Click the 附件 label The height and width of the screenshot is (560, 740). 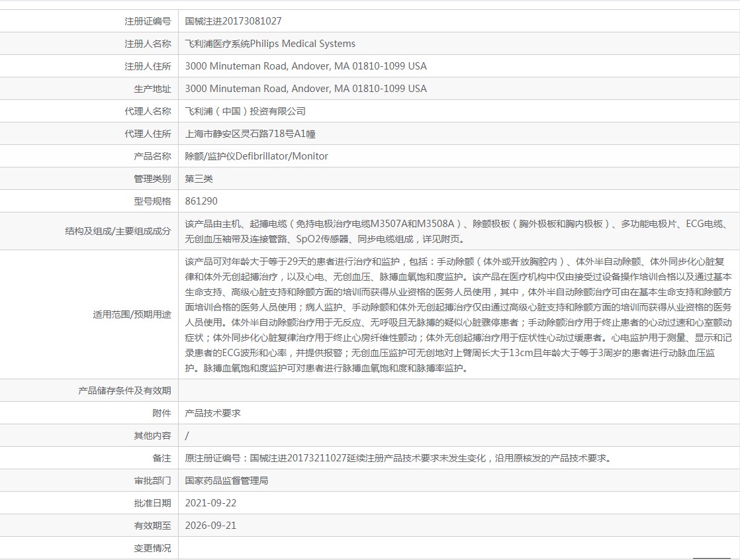[x=162, y=413]
